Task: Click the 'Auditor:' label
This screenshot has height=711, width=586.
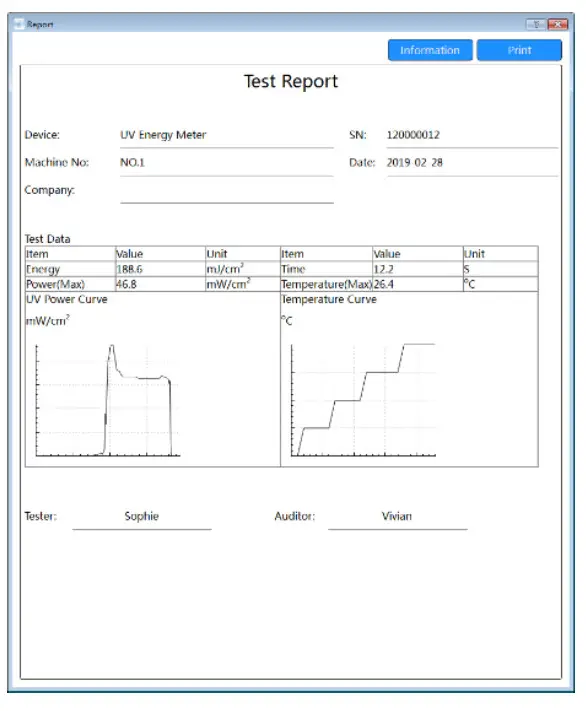Action: 295,516
